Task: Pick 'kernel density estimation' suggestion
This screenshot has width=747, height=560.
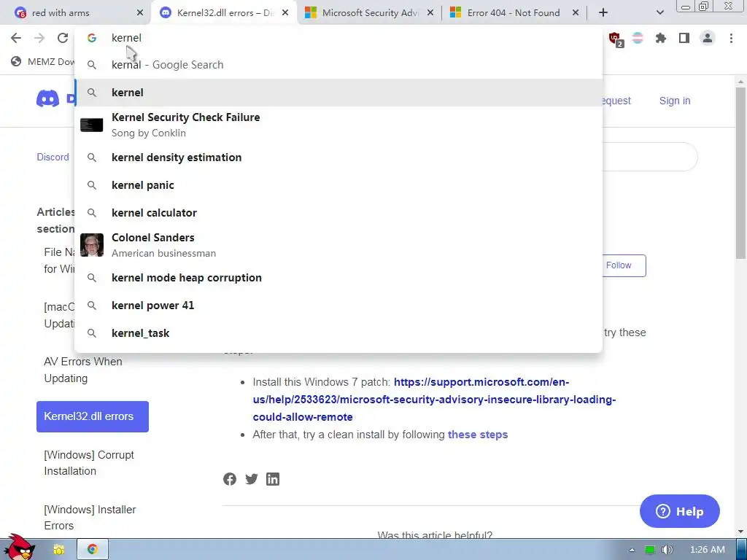Action: click(x=338, y=157)
